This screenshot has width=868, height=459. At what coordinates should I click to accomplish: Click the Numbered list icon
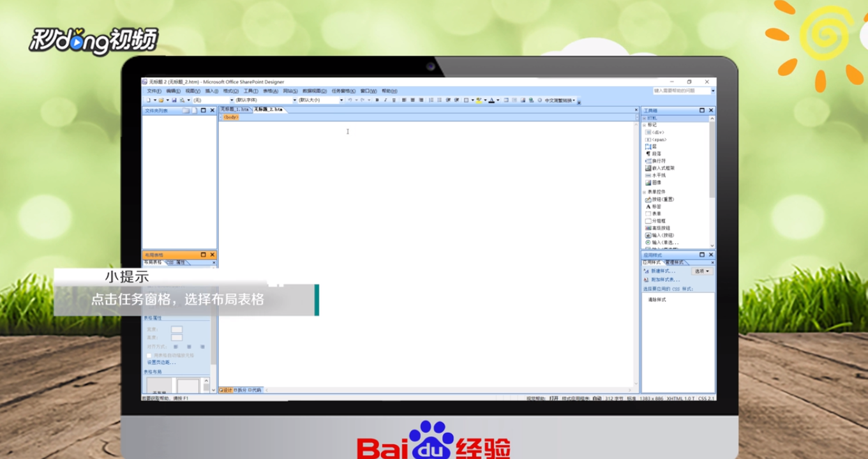[431, 100]
